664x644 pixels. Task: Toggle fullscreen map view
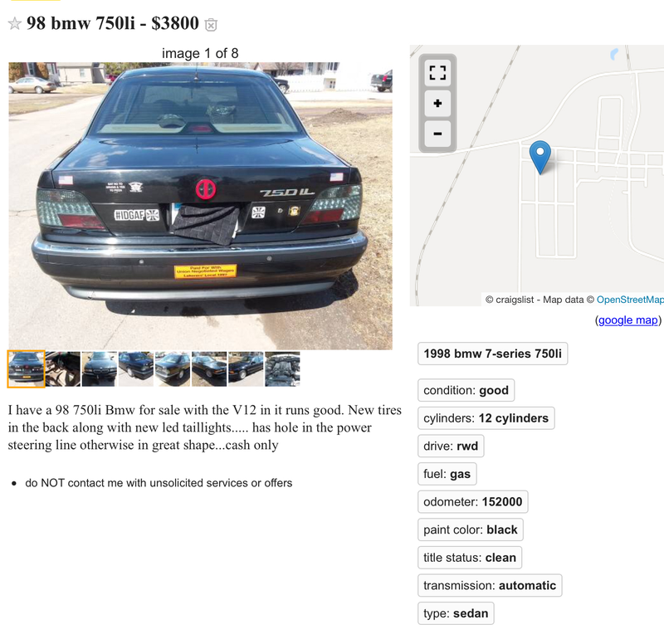coord(437,73)
